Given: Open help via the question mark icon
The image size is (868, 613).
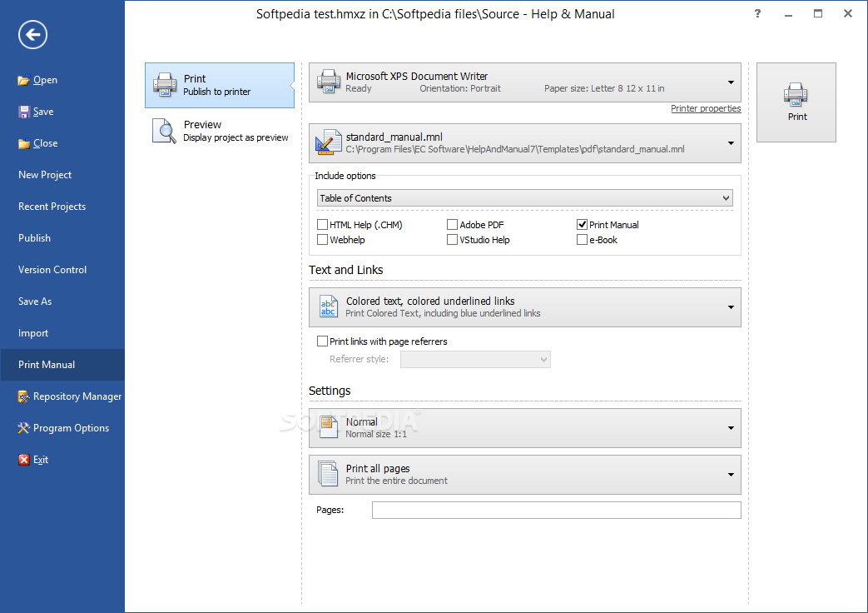Looking at the screenshot, I should click(757, 13).
